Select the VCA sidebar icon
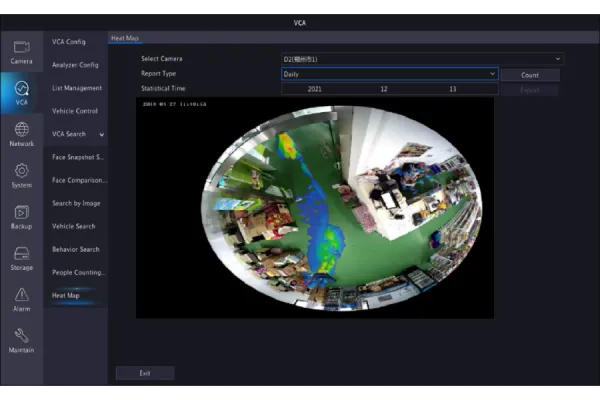 coord(21,93)
